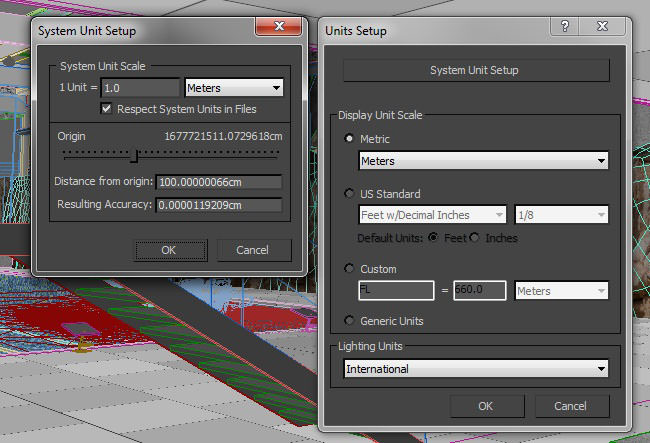Confirm Units Setup with OK
This screenshot has height=443, width=650.
click(x=487, y=406)
